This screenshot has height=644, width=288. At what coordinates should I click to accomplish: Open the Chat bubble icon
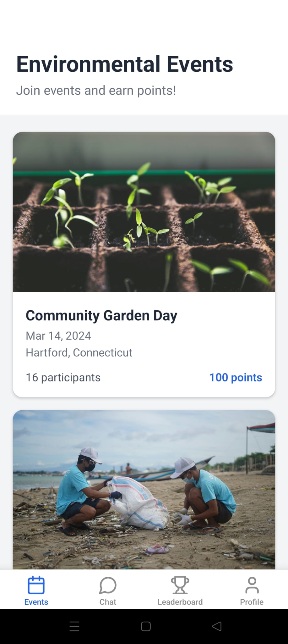(108, 585)
